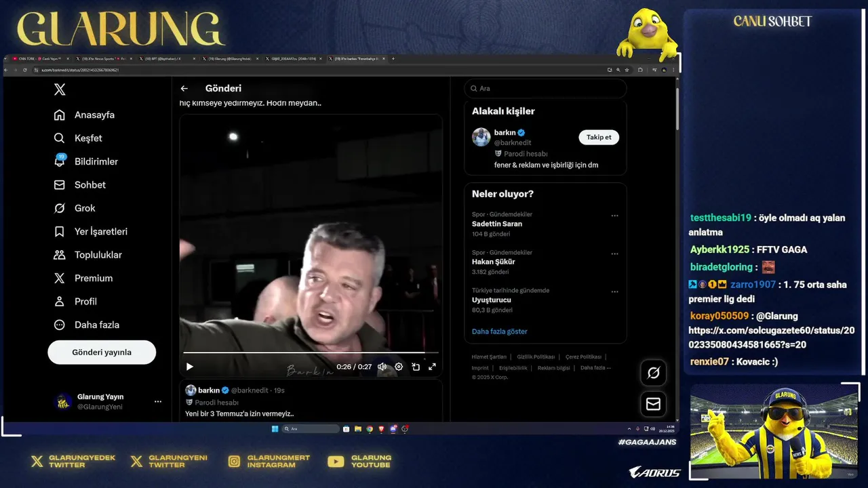The image size is (868, 488).
Task: Open Brave browser from the taskbar
Action: point(381,429)
